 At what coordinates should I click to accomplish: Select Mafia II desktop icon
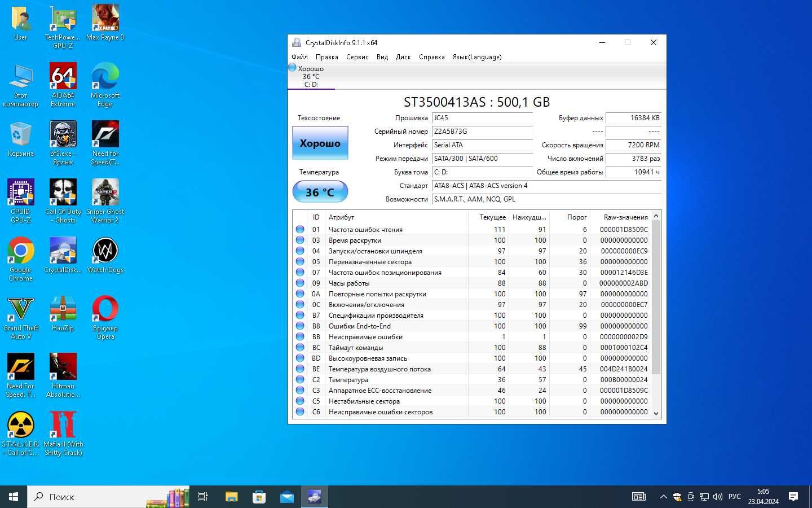click(x=63, y=434)
